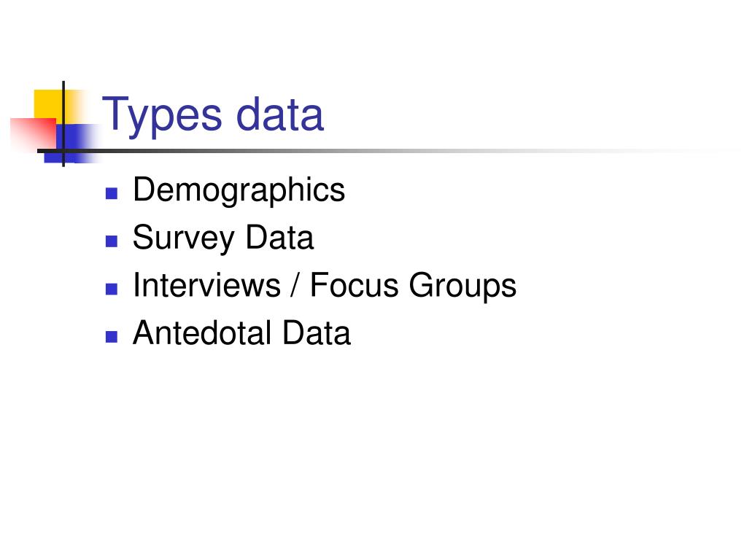The height and width of the screenshot is (560, 747).
Task: Select the Antedotal Data bullet text
Action: point(241,332)
